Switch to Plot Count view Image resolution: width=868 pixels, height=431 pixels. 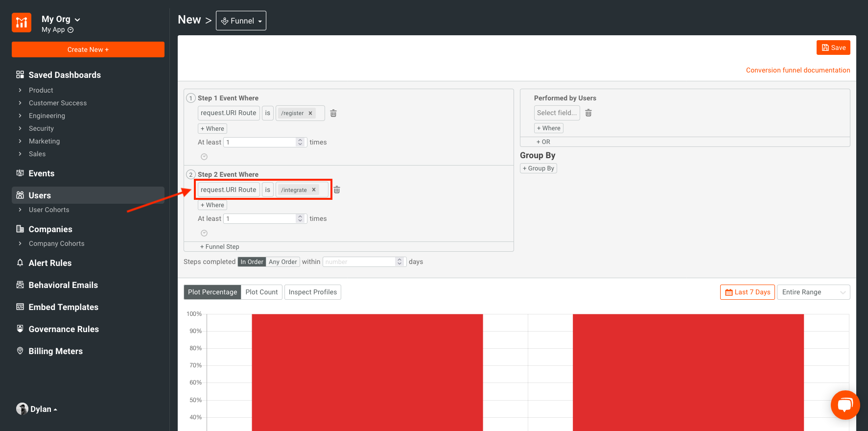pyautogui.click(x=261, y=292)
